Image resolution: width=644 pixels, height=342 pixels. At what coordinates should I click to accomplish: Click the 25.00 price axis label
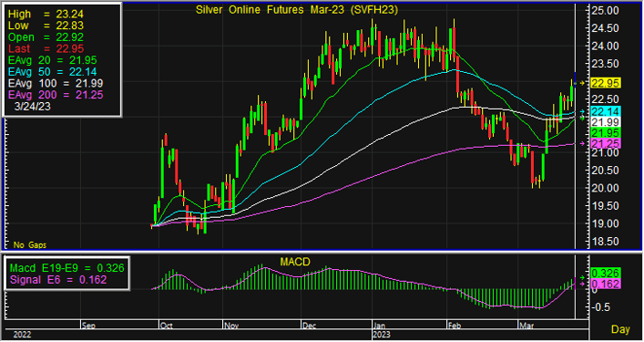(605, 10)
